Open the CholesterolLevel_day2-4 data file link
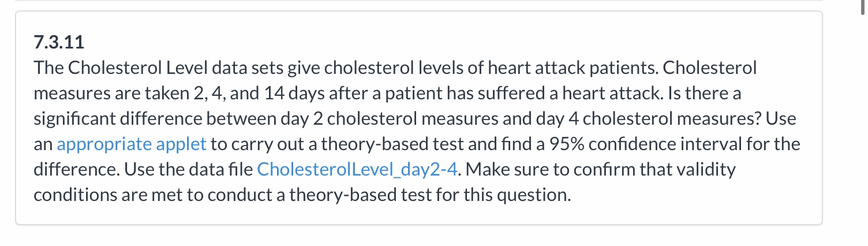 coord(357,169)
